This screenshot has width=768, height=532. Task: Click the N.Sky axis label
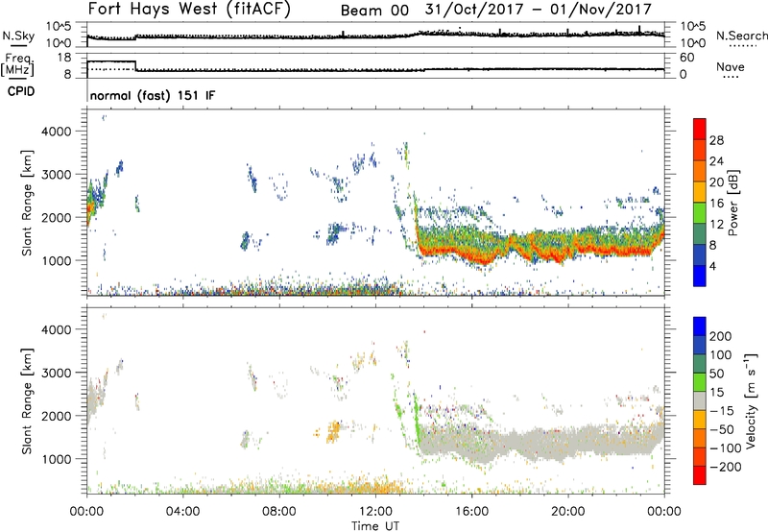tap(18, 36)
